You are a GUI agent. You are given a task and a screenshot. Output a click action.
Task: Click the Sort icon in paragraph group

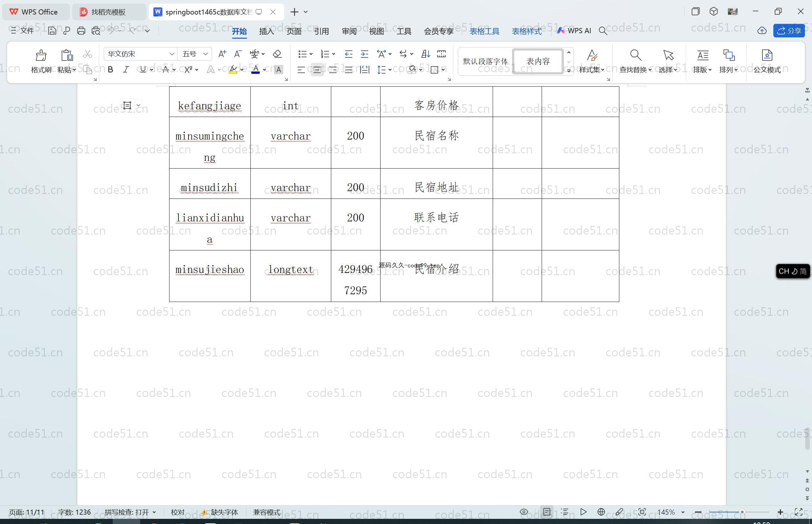coord(426,54)
